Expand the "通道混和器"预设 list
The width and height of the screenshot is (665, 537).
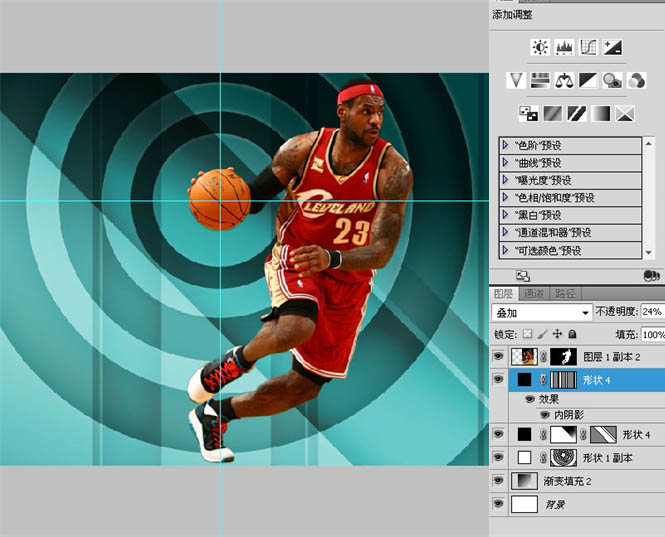tap(505, 232)
